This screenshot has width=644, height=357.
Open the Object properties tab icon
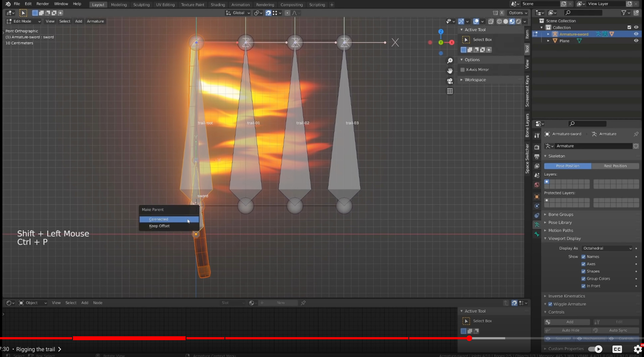(x=537, y=197)
